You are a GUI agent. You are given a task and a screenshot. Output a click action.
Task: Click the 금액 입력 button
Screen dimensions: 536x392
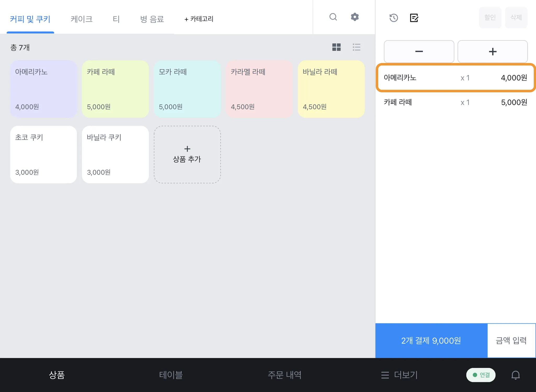[511, 340]
